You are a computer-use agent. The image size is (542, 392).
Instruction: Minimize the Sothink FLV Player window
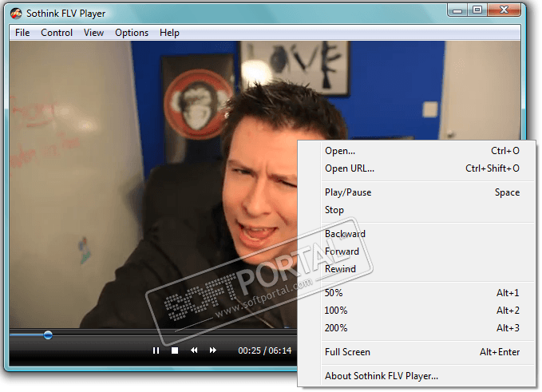pyautogui.click(x=457, y=10)
